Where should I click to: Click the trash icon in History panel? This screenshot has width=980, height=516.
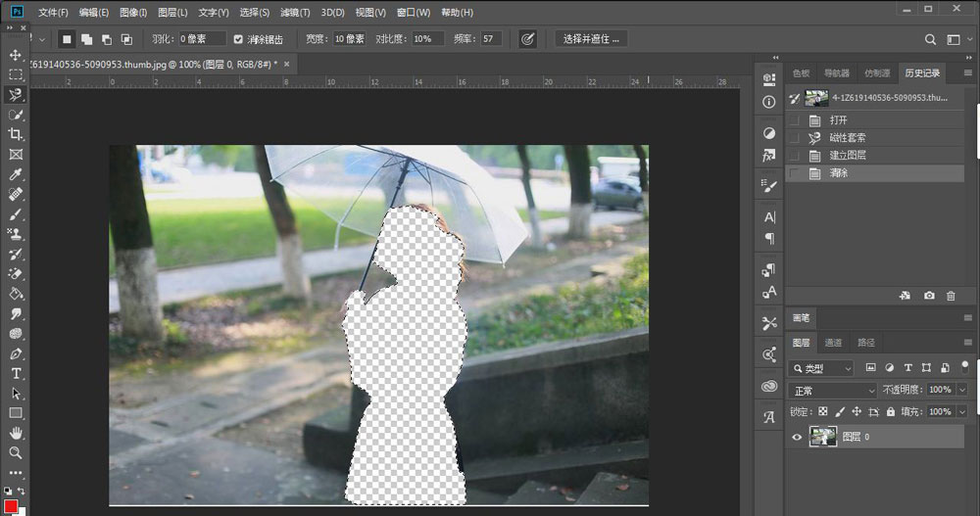tap(951, 296)
